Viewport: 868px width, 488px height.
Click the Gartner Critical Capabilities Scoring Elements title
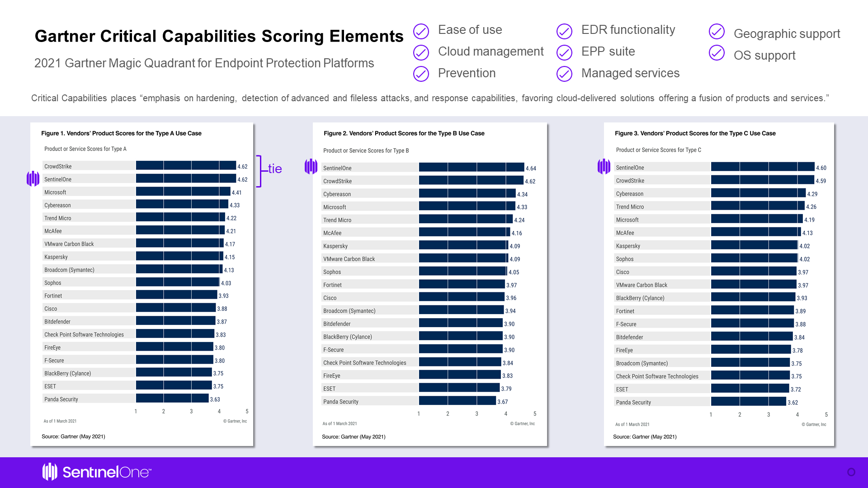219,36
